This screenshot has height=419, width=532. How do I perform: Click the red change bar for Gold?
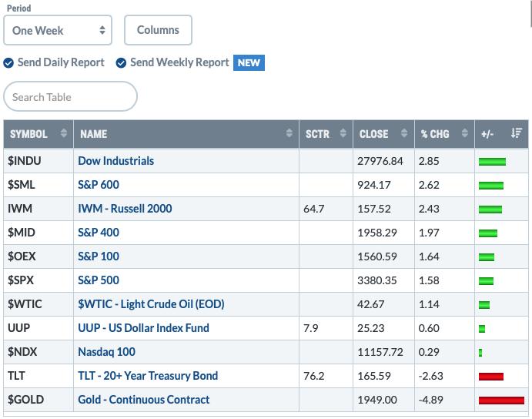coord(501,401)
